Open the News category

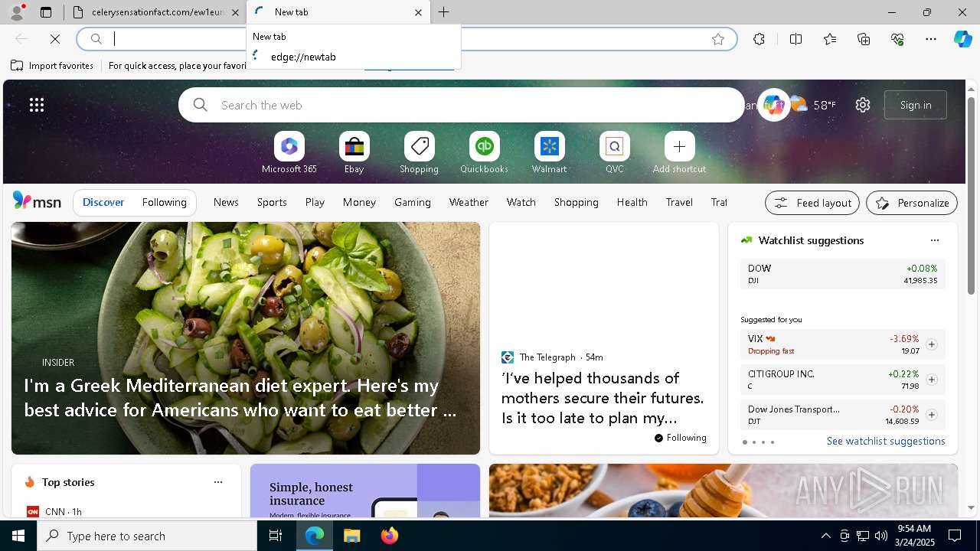[226, 202]
